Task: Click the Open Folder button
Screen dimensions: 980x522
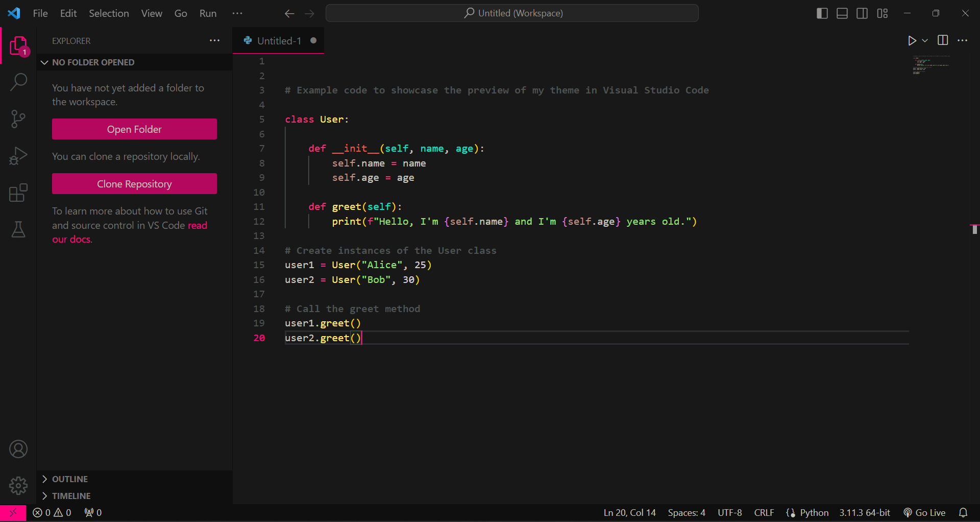Action: coord(134,129)
